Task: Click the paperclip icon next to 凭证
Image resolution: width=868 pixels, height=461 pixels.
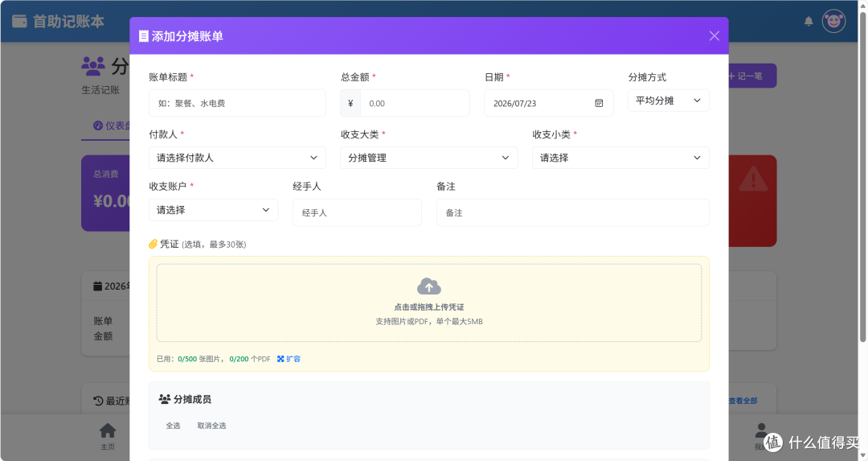Action: [x=154, y=244]
